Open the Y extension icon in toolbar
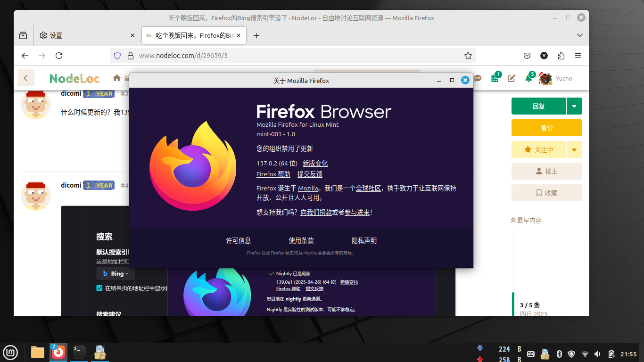The width and height of the screenshot is (644, 362). (x=544, y=56)
